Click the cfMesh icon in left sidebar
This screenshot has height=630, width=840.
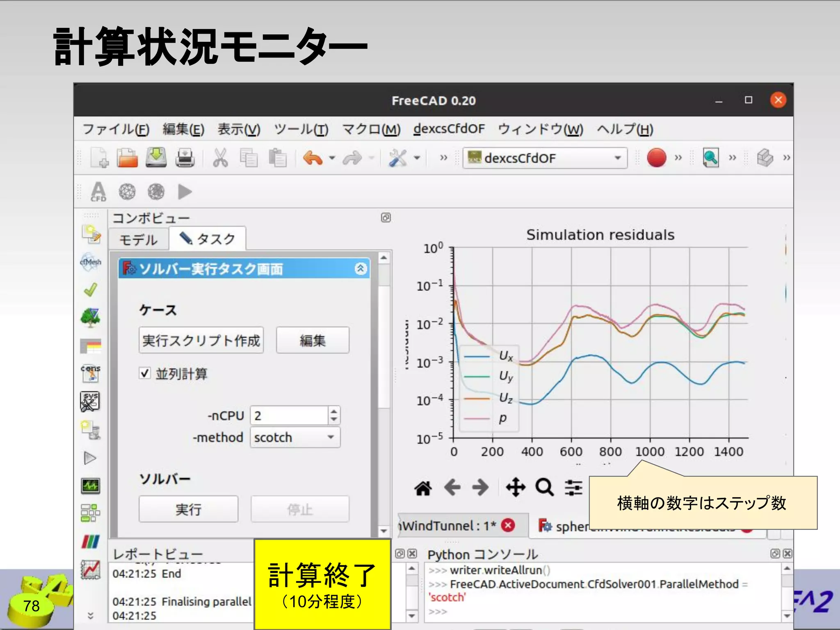(90, 262)
